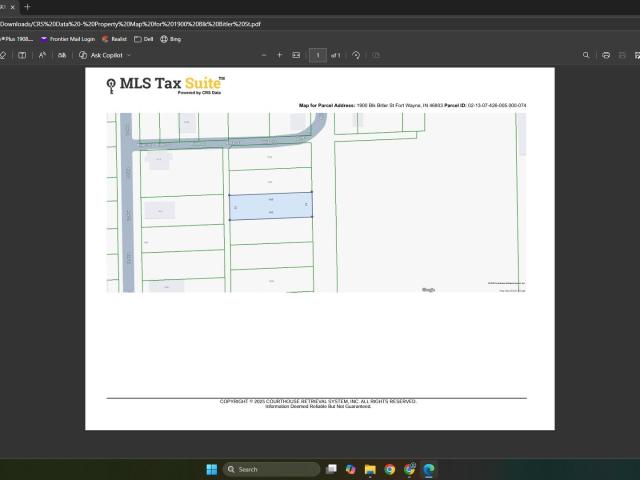Click the zoom out minus button
Screen dimensions: 640x480
coord(263,55)
